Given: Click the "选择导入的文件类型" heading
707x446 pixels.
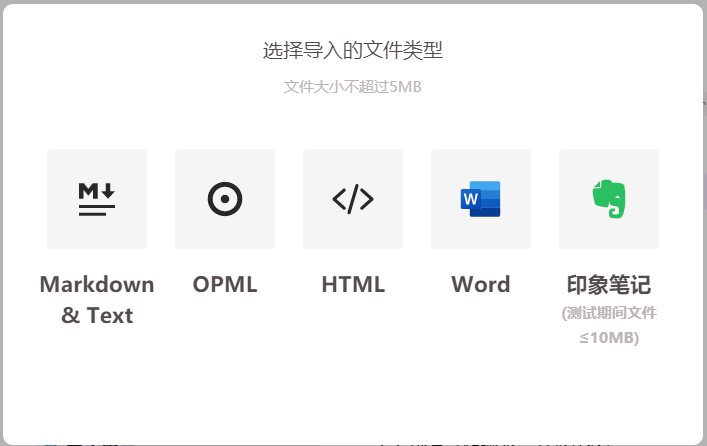Looking at the screenshot, I should point(353,50).
